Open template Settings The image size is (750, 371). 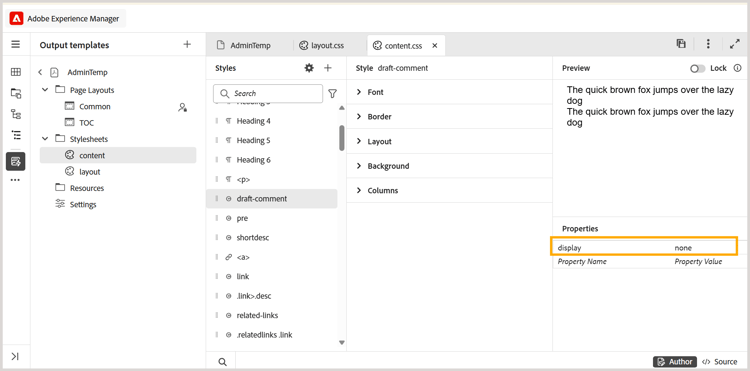click(x=83, y=204)
